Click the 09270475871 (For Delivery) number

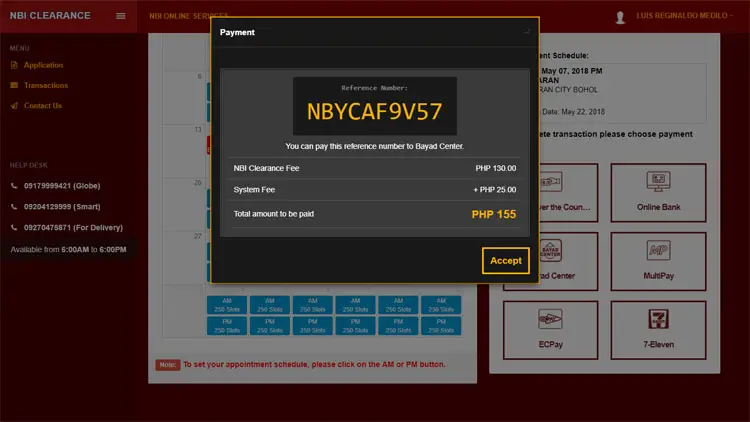point(73,228)
